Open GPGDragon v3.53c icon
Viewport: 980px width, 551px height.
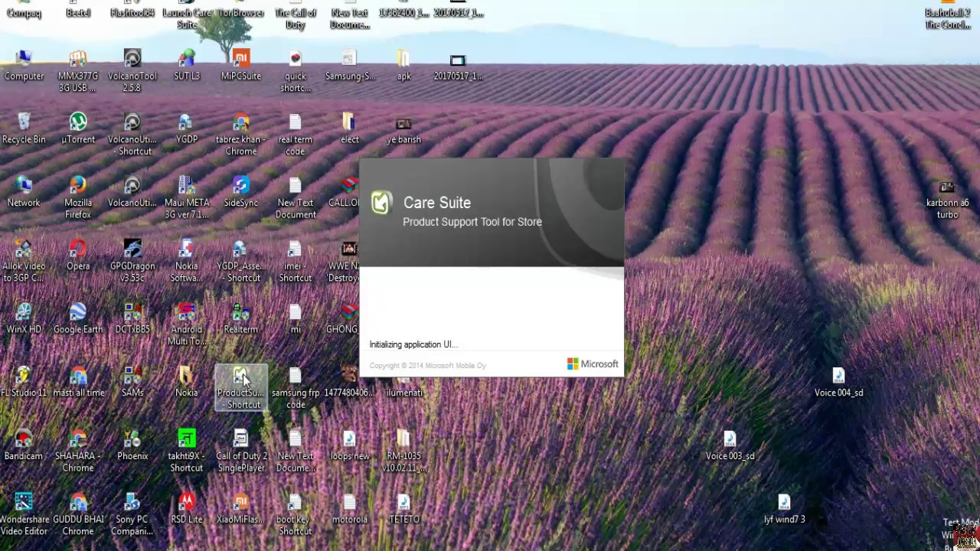pos(132,262)
